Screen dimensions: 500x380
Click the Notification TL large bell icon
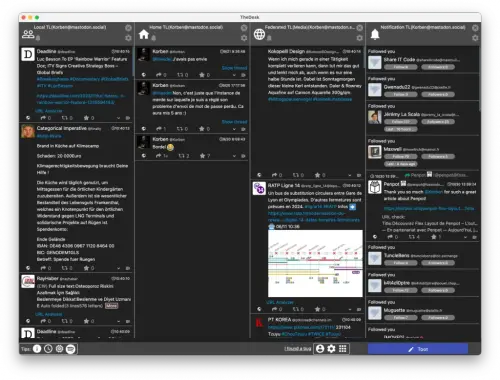point(375,34)
